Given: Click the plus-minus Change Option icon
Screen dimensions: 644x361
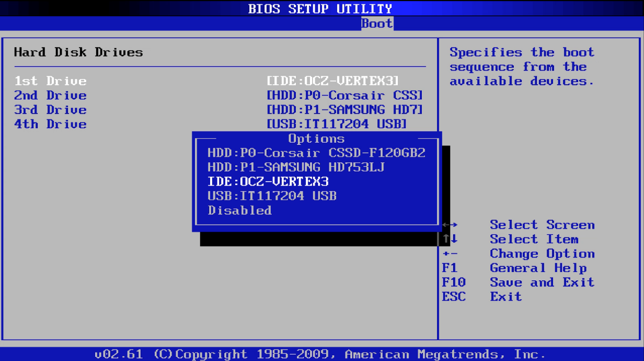Looking at the screenshot, I should coord(450,254).
